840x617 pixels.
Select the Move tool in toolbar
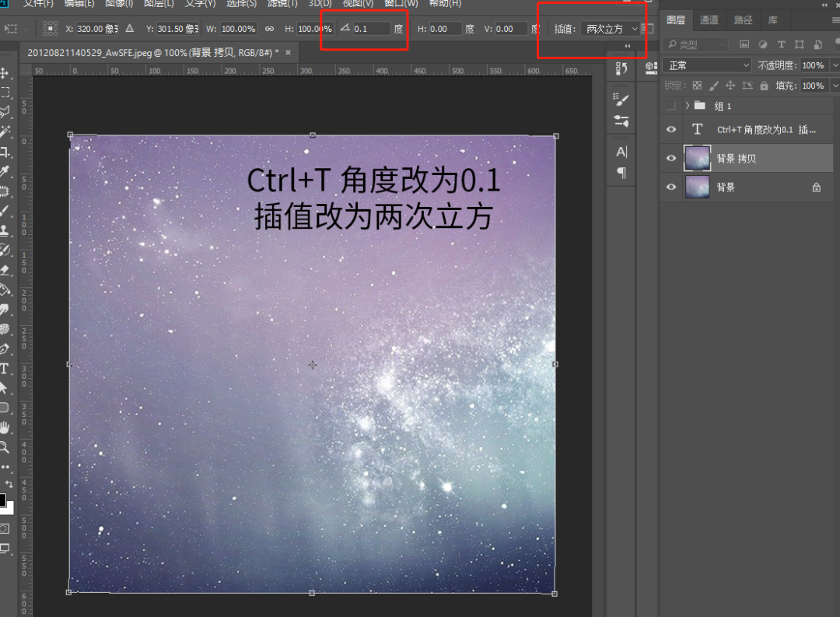coord(5,73)
